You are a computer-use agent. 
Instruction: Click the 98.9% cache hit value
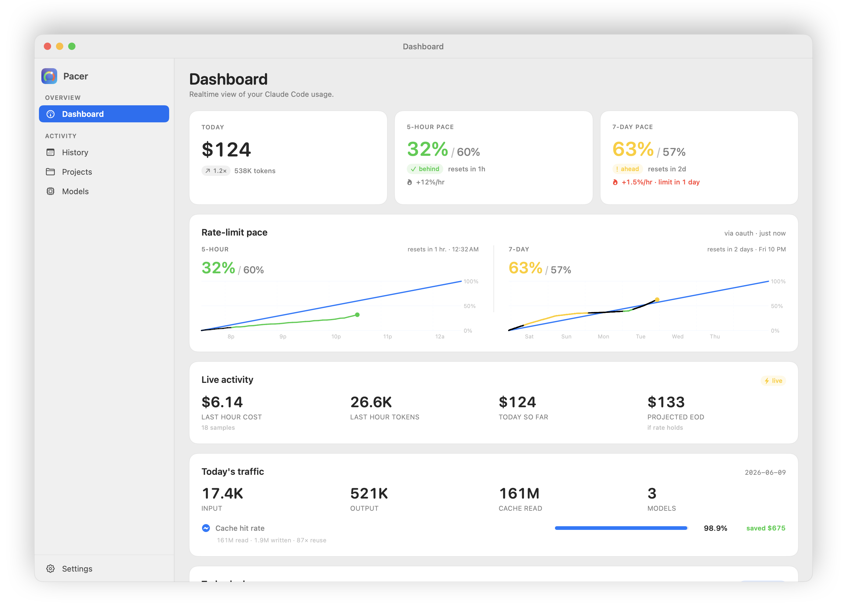[x=715, y=528]
